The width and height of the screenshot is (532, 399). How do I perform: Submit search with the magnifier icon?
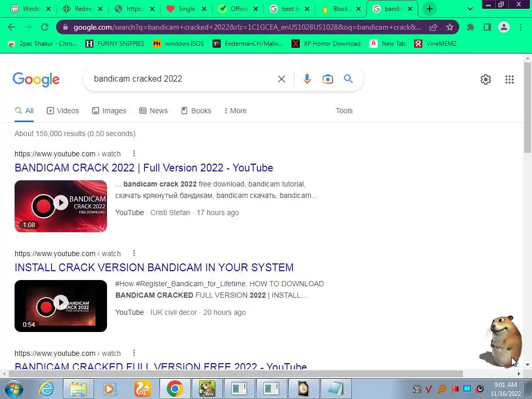pos(348,79)
